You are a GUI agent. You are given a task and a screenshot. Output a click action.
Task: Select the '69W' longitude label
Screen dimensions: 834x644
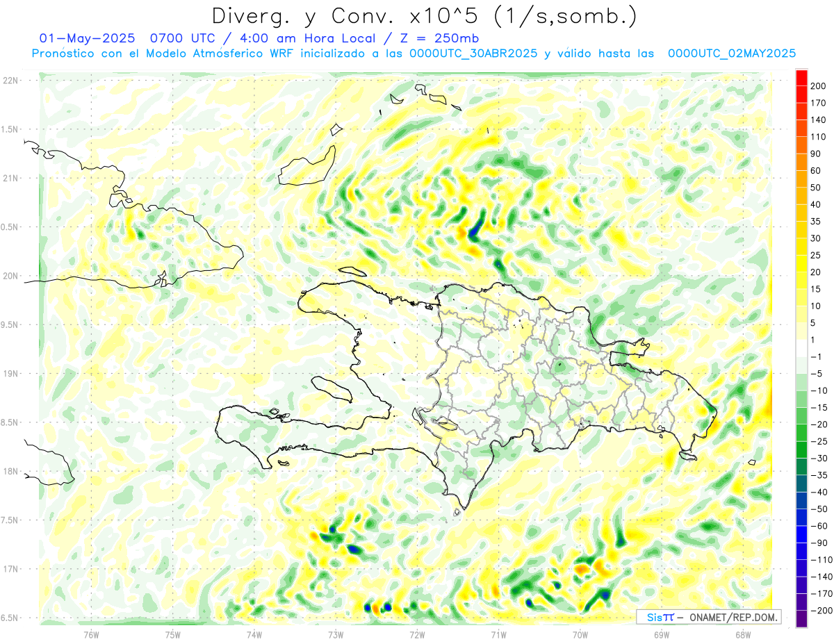[x=661, y=634]
